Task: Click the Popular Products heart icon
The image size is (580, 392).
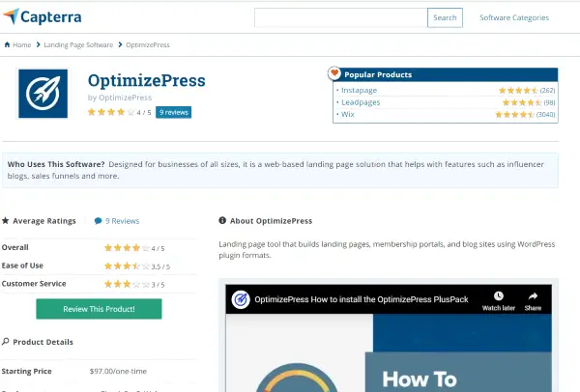Action: point(334,73)
